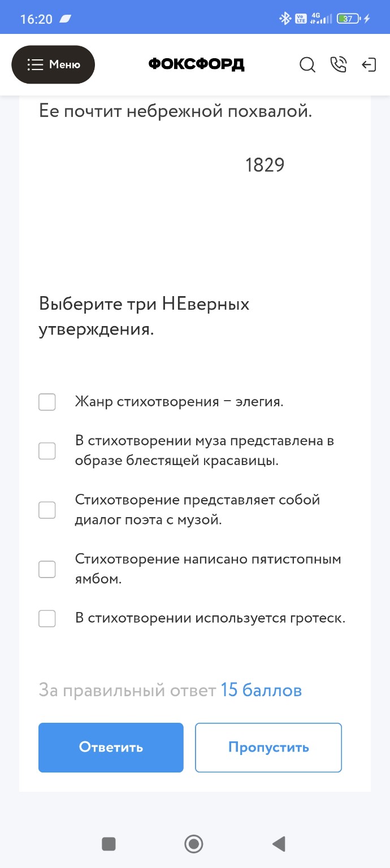Open the Меню navigation panel
390x868 pixels.
click(x=53, y=64)
